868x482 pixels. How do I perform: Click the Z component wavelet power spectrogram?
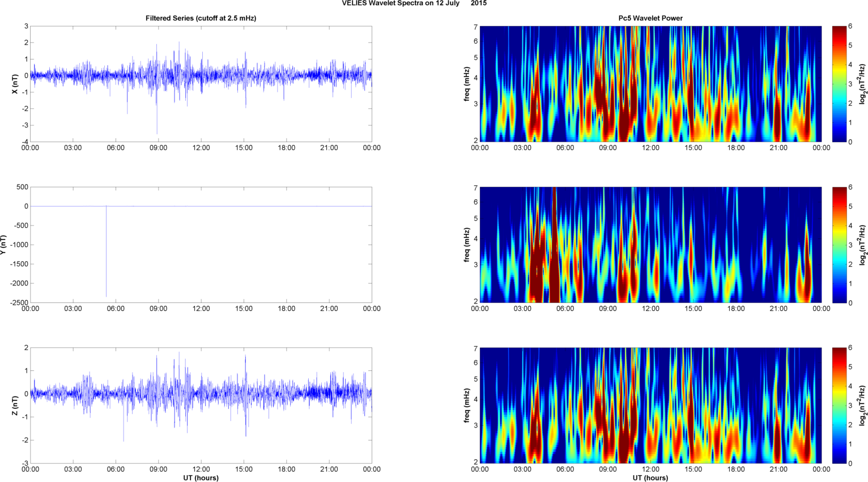tap(650, 406)
